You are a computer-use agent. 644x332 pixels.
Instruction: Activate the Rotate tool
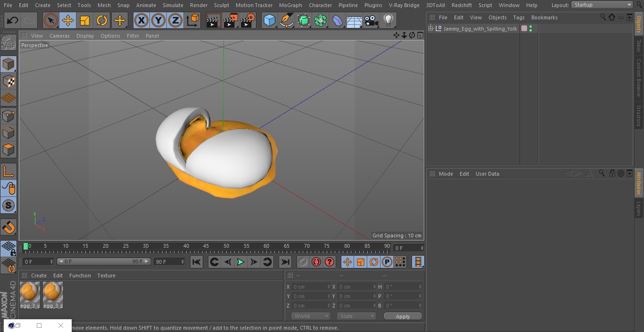click(x=102, y=20)
